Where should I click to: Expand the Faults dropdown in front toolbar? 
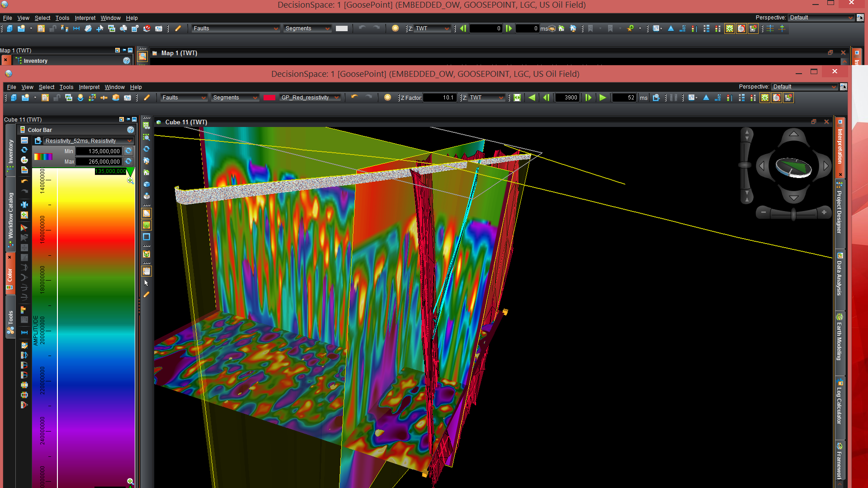(184, 98)
